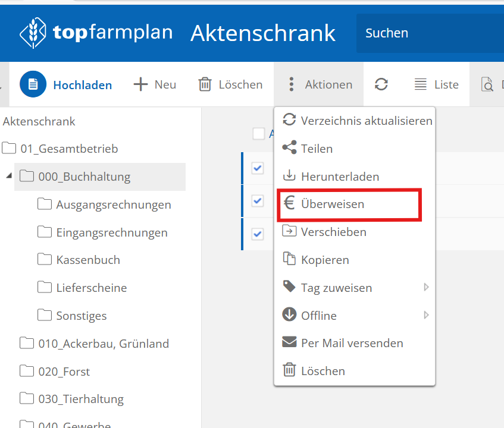Click the Teilen share icon
This screenshot has height=428, width=504.
point(289,148)
